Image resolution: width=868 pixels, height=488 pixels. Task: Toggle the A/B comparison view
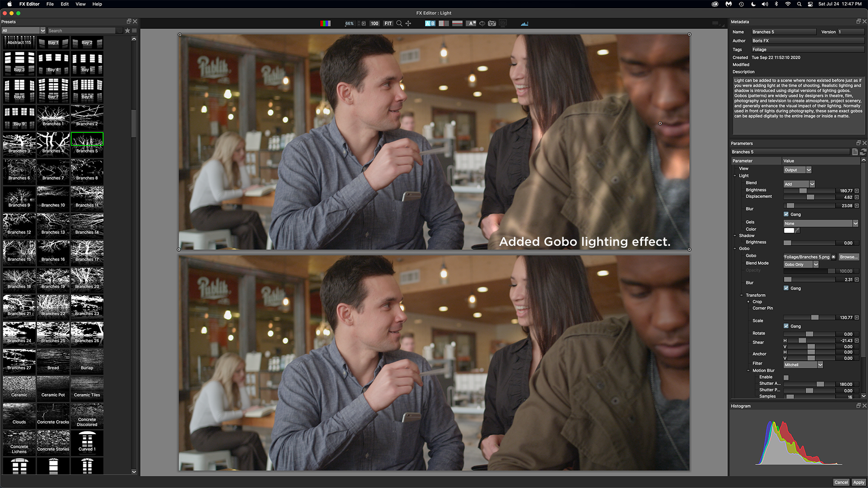(x=430, y=23)
